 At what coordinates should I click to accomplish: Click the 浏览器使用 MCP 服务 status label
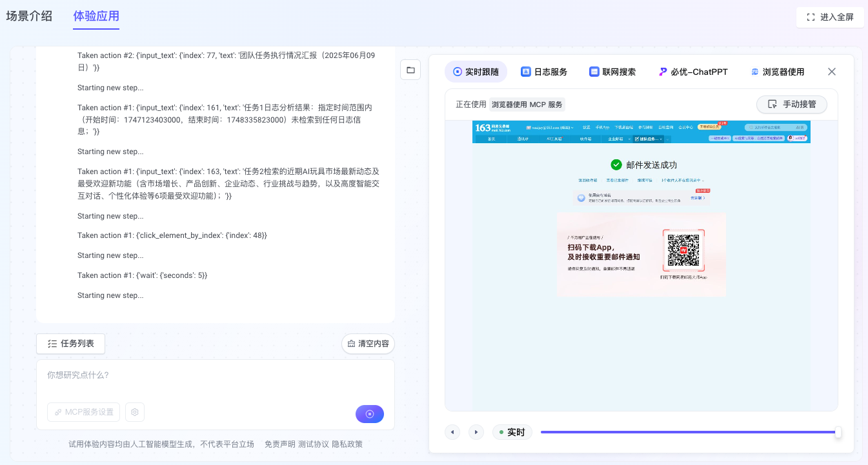[x=527, y=104]
